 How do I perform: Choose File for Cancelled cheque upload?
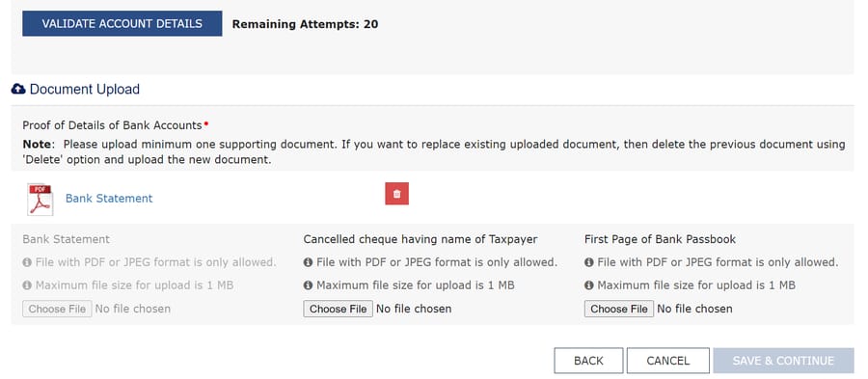(339, 309)
